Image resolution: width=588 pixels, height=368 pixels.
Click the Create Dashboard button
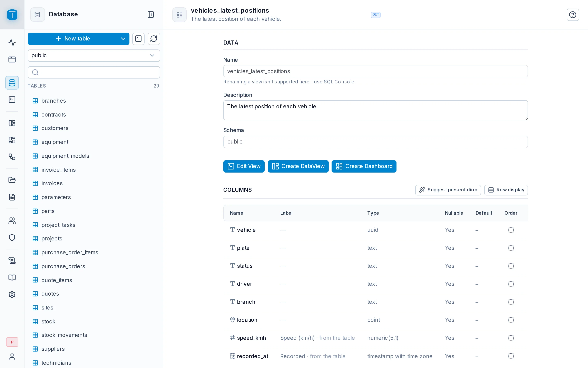364,166
